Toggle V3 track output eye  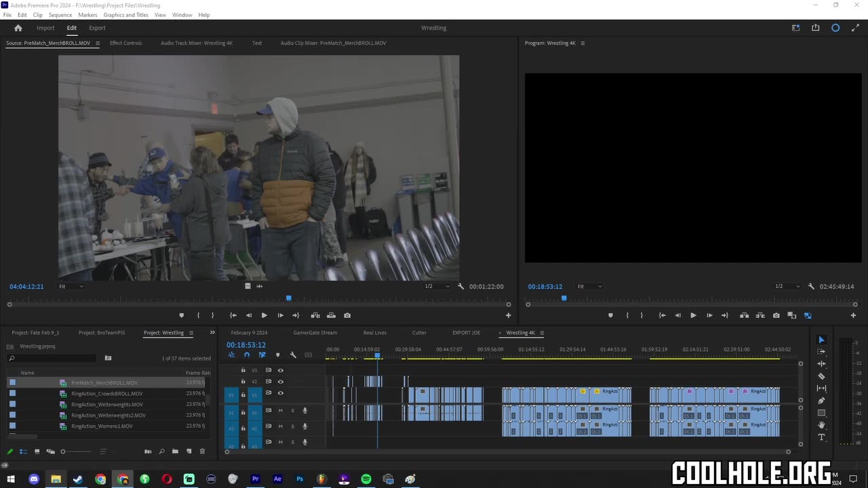pyautogui.click(x=280, y=370)
